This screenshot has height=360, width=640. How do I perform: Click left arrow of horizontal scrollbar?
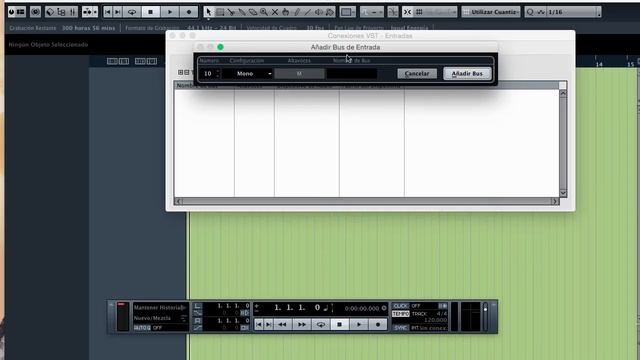pyautogui.click(x=178, y=201)
